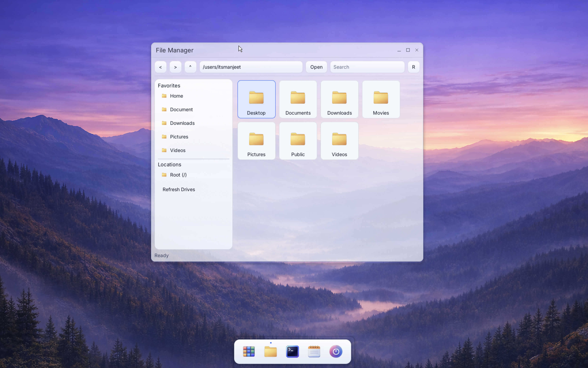Screen dimensions: 588x368
Task: Open the Public folder
Action: pos(298,141)
